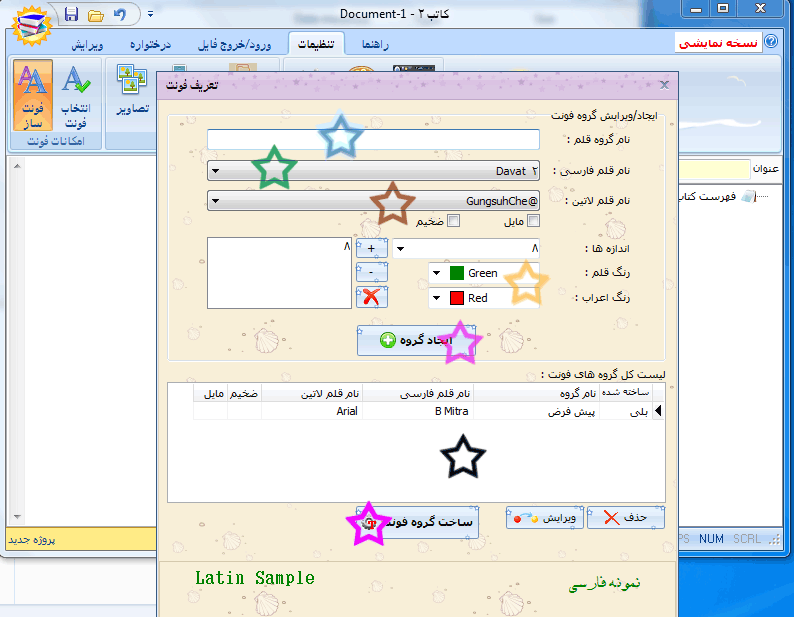This screenshot has width=794, height=617.
Task: Click the حذف delete button
Action: click(626, 518)
